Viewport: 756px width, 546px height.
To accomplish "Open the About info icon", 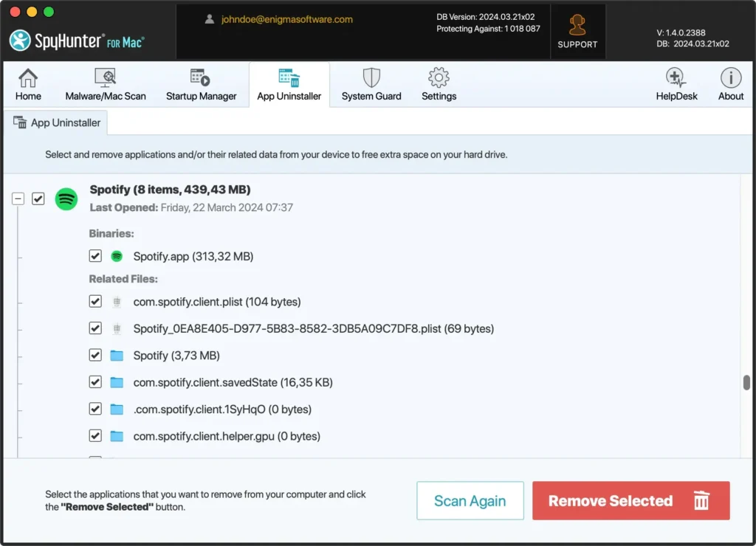I will pos(731,78).
